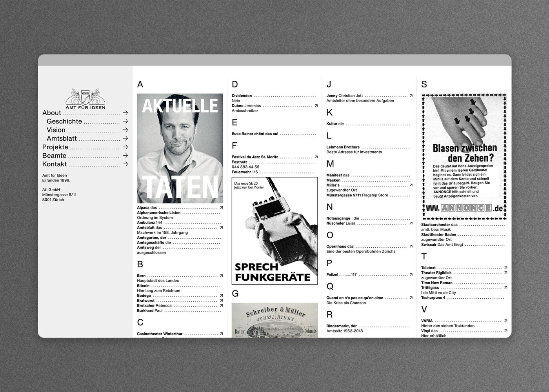Click the arrow next to Opernhaus
Screen dimensions: 549x392
pos(411,247)
